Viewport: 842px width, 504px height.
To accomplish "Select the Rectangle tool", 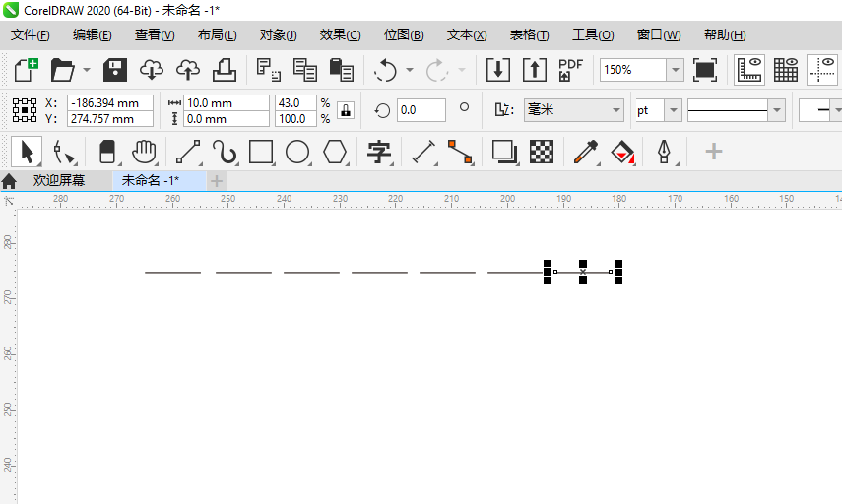I will point(261,152).
